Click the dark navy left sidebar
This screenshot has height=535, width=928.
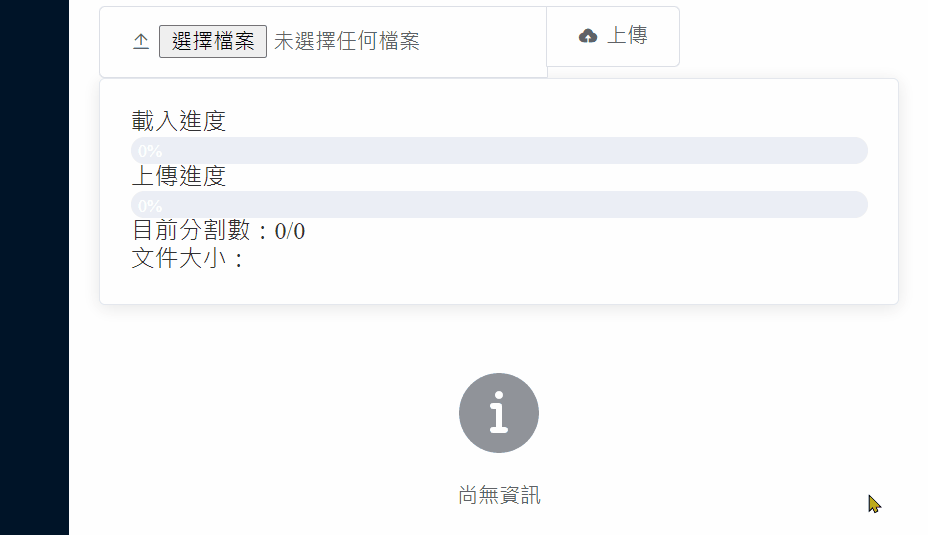pyautogui.click(x=34, y=268)
